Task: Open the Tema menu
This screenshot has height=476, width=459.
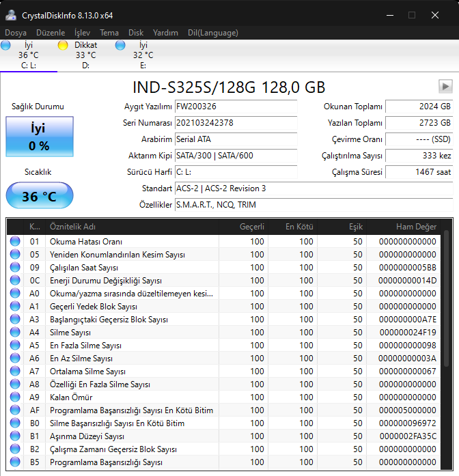Action: (109, 32)
